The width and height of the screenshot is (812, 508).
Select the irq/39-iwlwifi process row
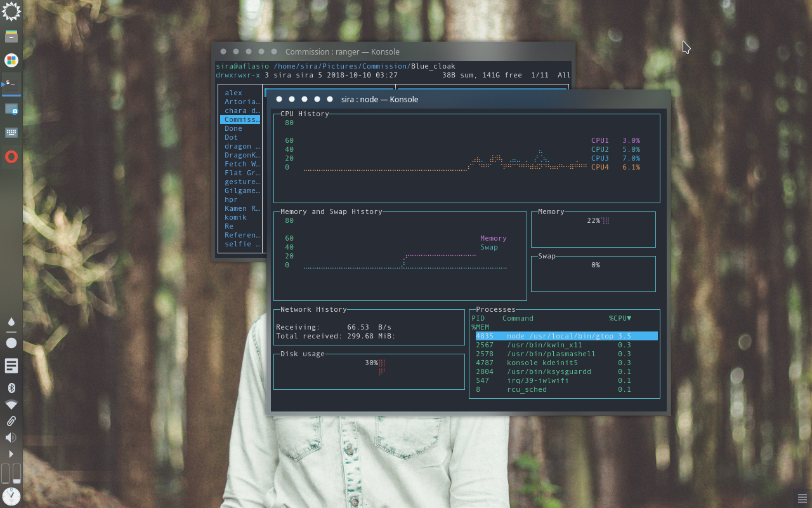[x=566, y=380]
